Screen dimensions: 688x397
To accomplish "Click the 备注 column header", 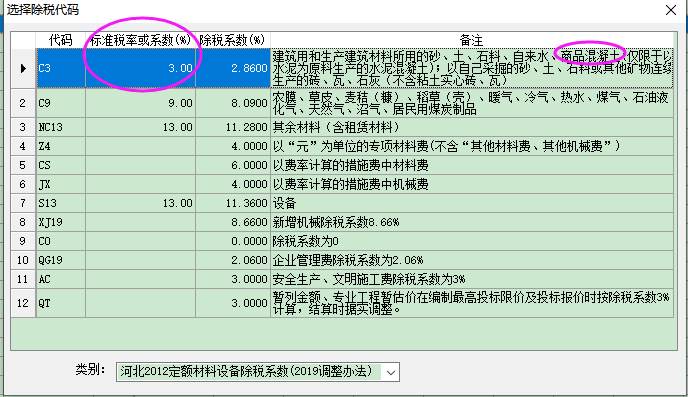I will click(x=472, y=40).
